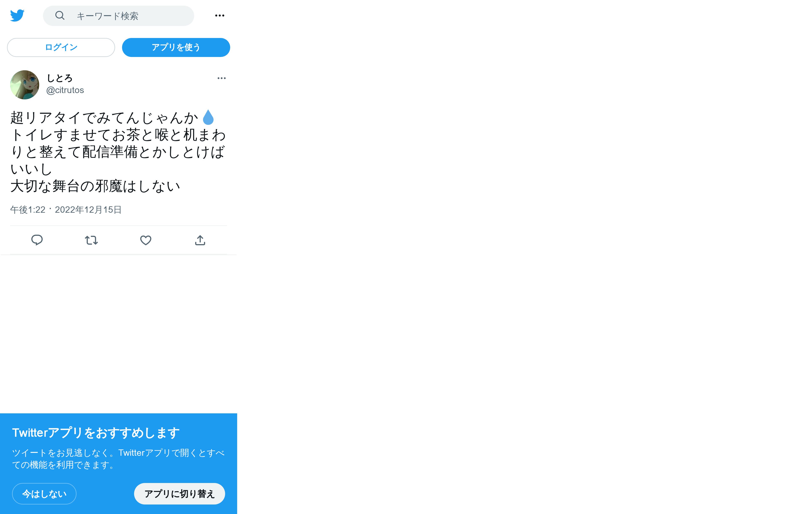This screenshot has height=514, width=812.
Task: Click the retweet arrows icon
Action: [91, 240]
